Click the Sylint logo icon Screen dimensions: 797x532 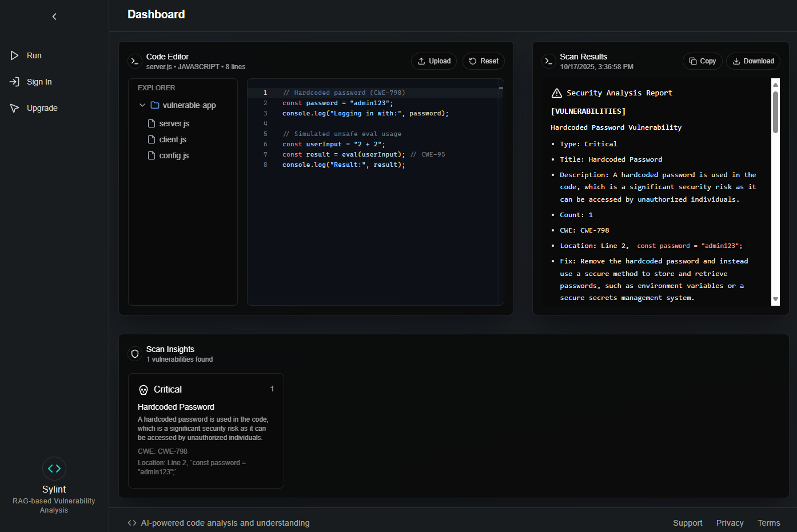click(54, 469)
